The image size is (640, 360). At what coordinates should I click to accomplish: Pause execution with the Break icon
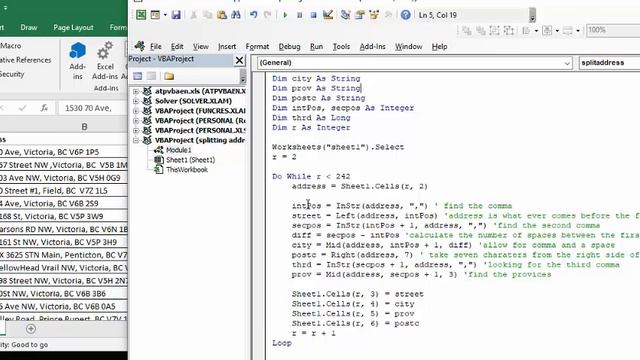click(299, 15)
